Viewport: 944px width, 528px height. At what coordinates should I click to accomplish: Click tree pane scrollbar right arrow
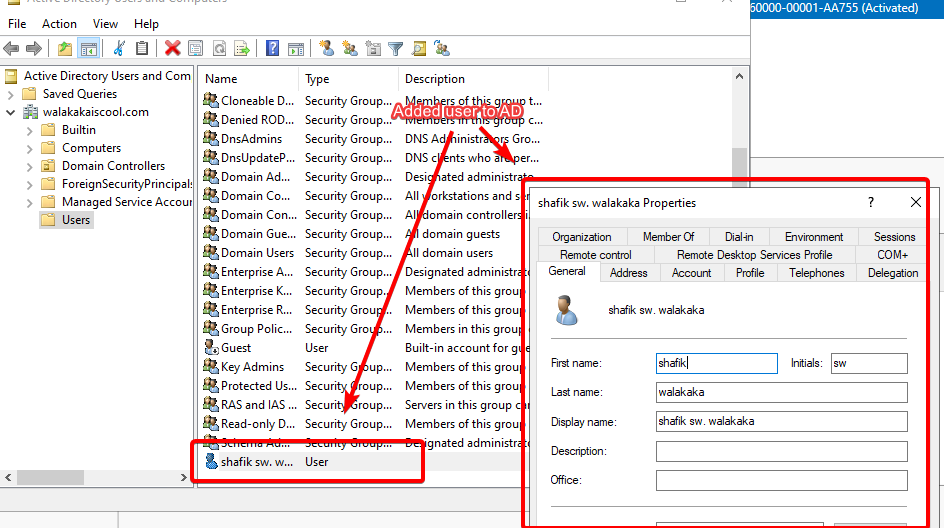pos(184,477)
